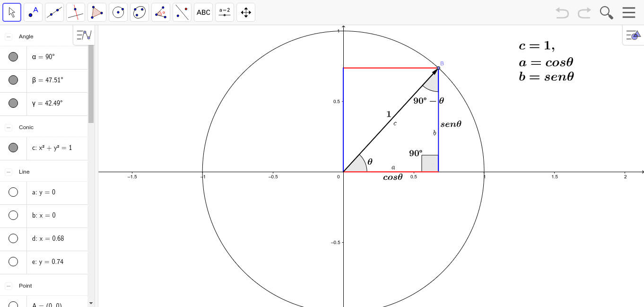Click the Line group heading
This screenshot has height=307, width=644.
[24, 172]
